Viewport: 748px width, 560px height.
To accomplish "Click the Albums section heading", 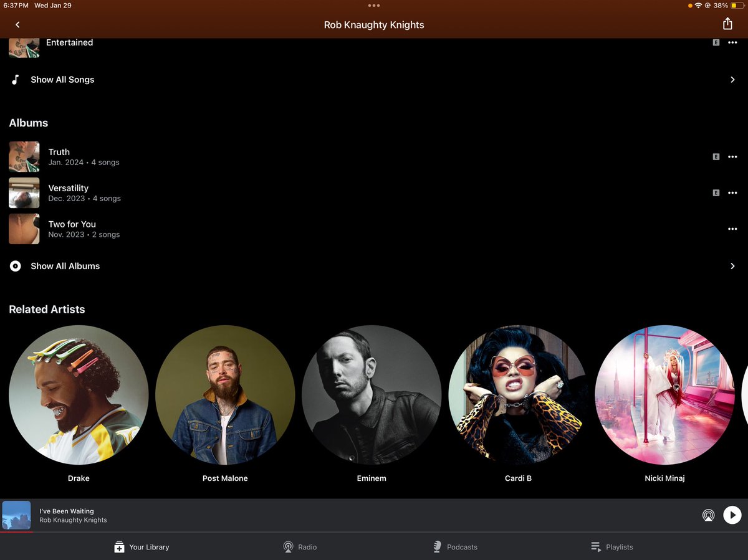I will point(29,123).
